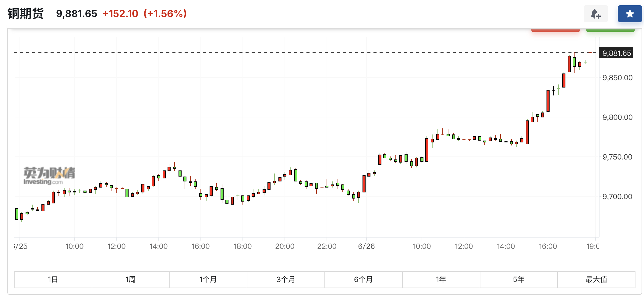Show the 最大值 chart range
This screenshot has height=297, width=644.
596,279
